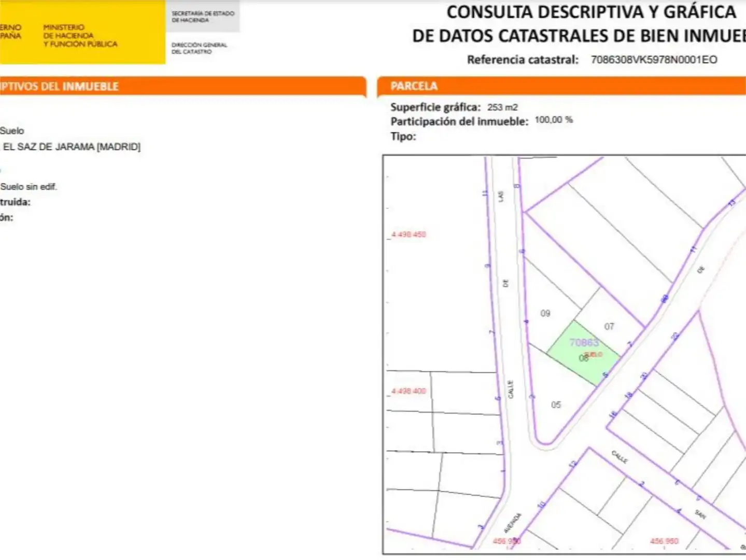Click the "4.498.400" coordinate label

point(409,391)
